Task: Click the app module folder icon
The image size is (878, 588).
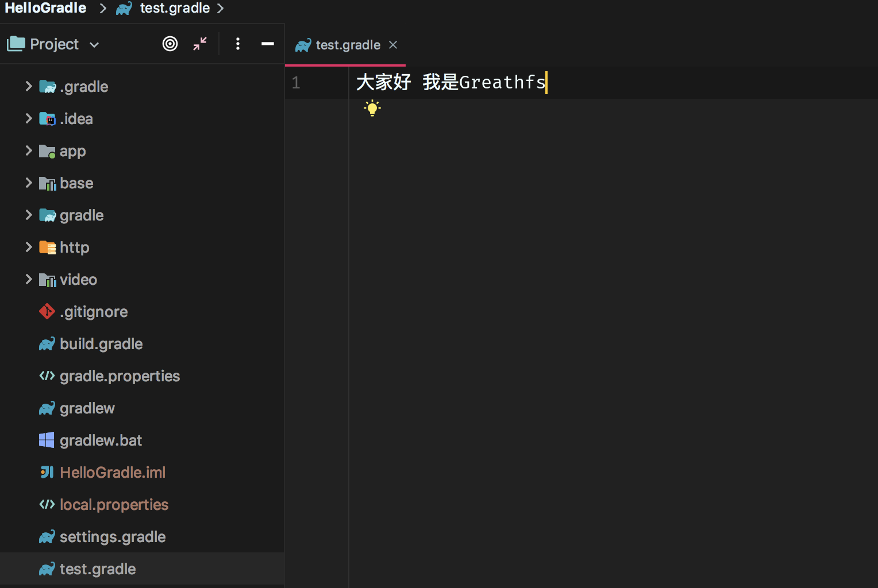Action: (x=47, y=151)
